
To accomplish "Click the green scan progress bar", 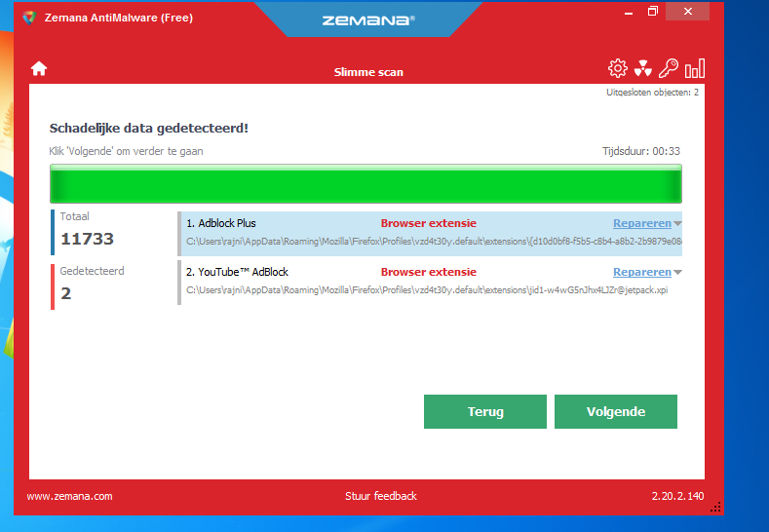I will tap(365, 184).
